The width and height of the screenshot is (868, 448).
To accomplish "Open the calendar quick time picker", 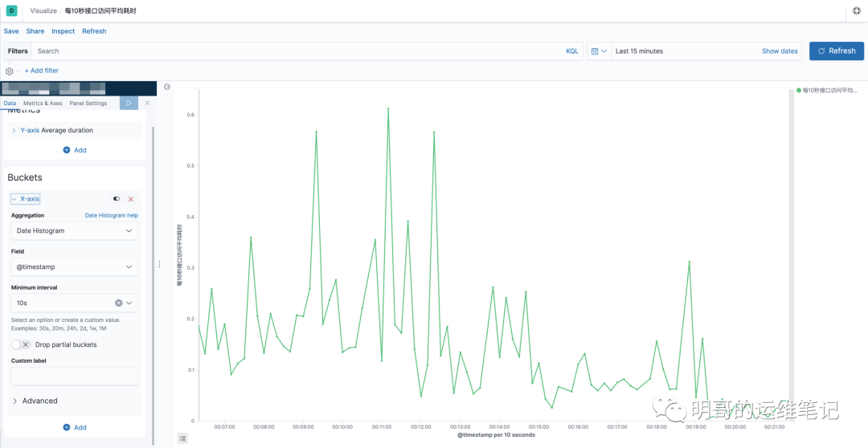I will pos(599,51).
